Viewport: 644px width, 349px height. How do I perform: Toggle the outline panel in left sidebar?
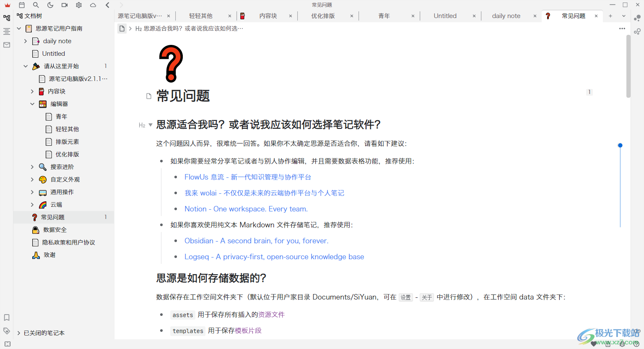(6, 31)
